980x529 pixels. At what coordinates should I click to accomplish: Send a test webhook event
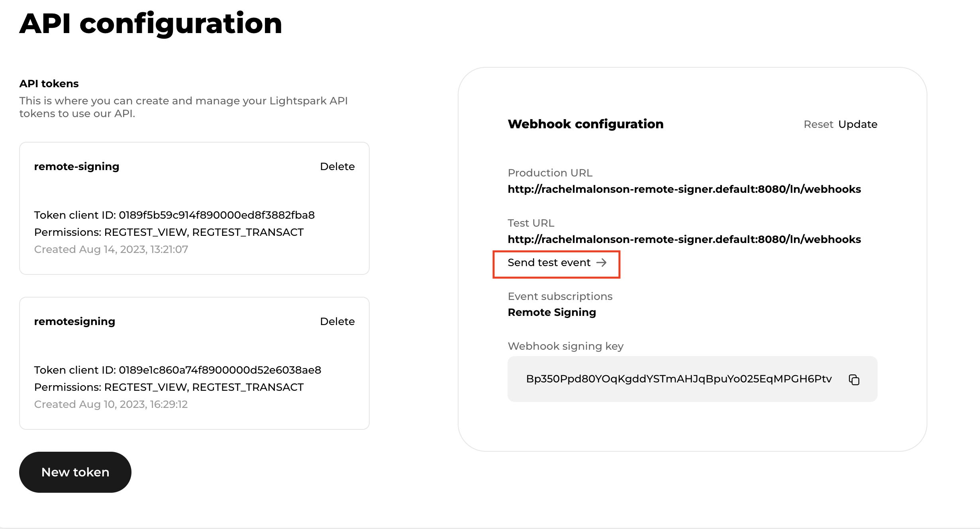pyautogui.click(x=549, y=263)
